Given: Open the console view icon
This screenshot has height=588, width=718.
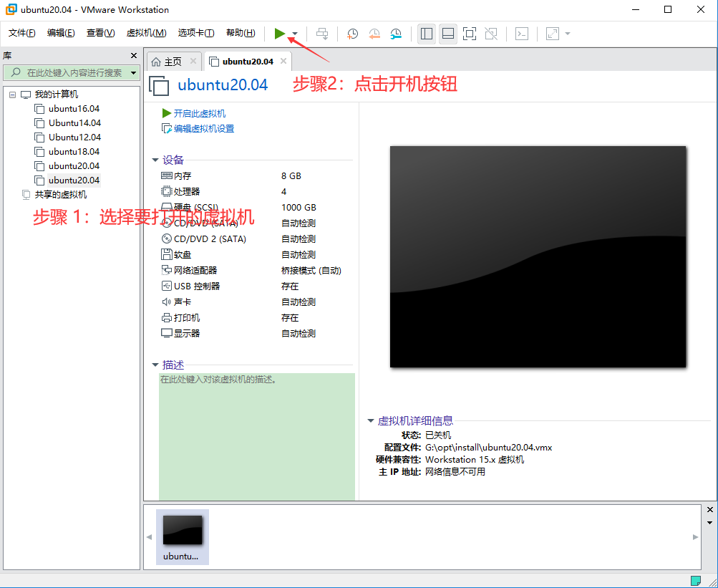Looking at the screenshot, I should click(x=522, y=34).
